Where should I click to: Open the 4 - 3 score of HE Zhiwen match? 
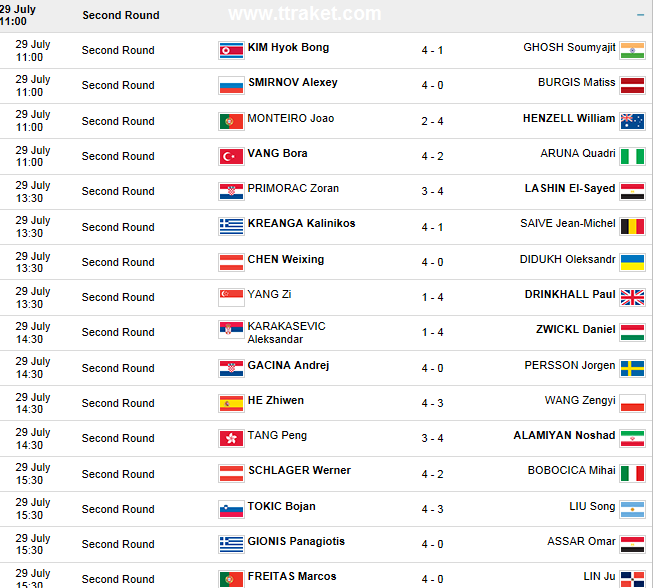[x=432, y=403]
